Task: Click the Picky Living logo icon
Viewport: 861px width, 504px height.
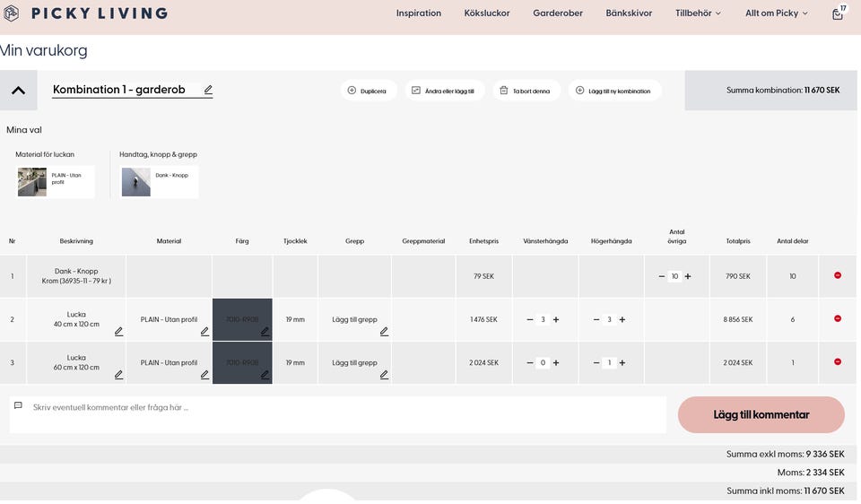Action: tap(12, 13)
